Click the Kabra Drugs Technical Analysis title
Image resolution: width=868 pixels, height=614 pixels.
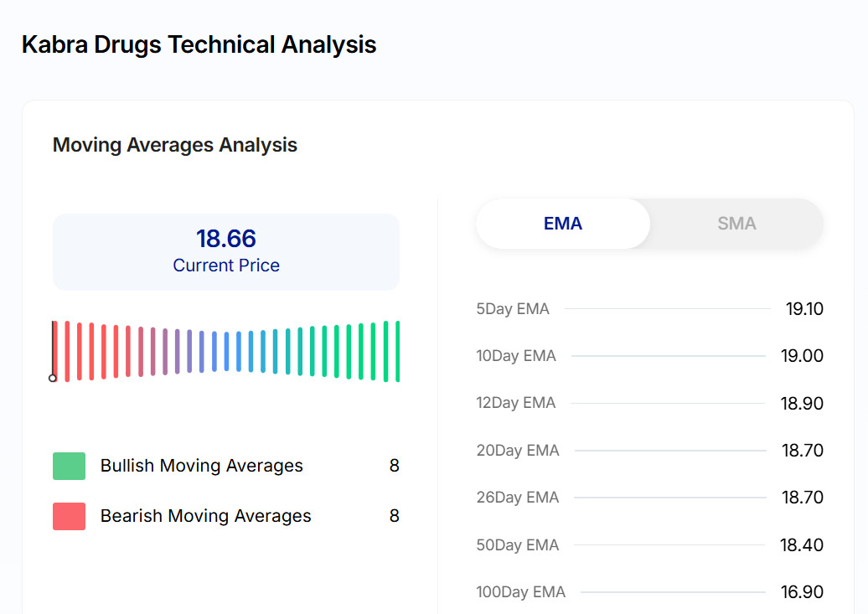pos(199,44)
